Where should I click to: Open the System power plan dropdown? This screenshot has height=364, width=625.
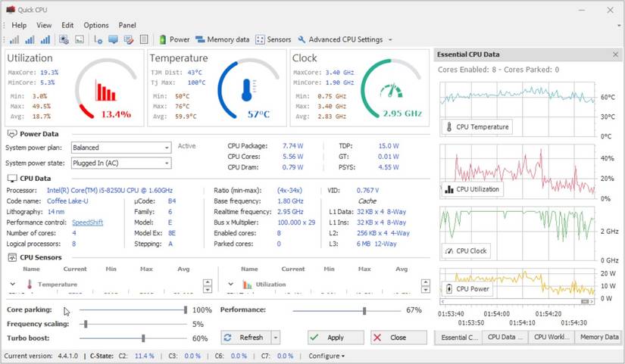click(121, 148)
